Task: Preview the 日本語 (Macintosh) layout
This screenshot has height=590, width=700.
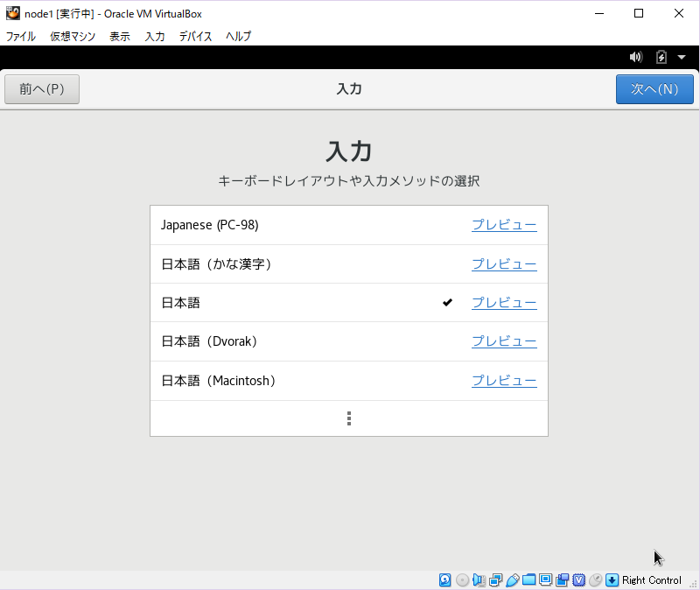Action: coord(504,381)
